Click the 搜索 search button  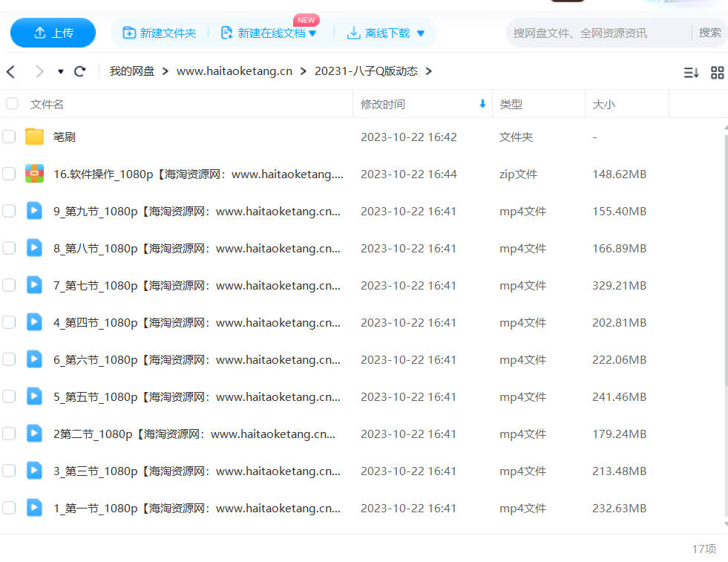click(710, 33)
